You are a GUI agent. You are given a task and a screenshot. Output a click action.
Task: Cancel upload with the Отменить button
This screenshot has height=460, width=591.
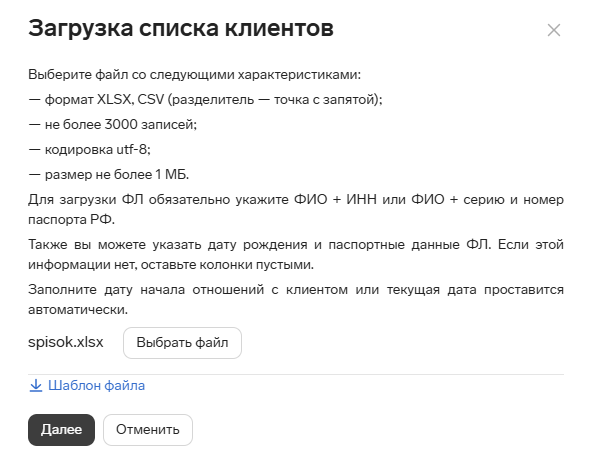pyautogui.click(x=148, y=430)
